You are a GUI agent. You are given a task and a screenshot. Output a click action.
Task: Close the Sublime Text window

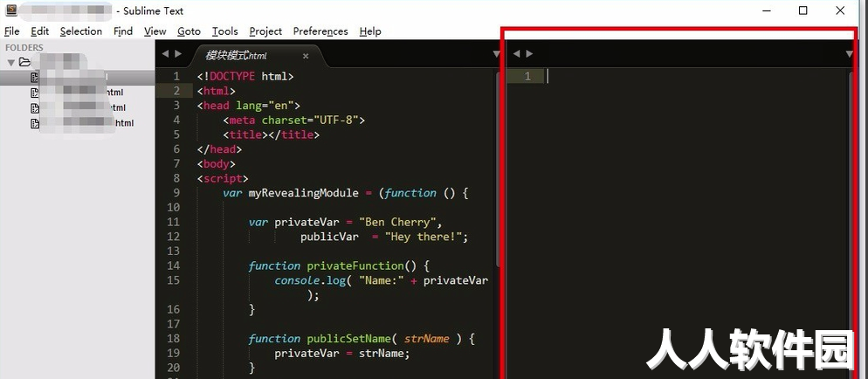840,10
